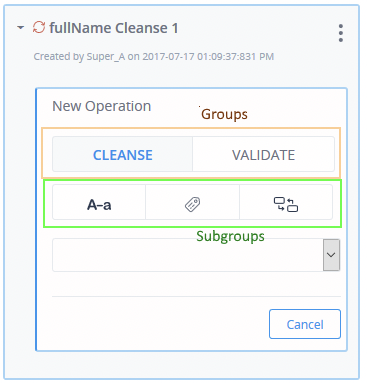The height and width of the screenshot is (383, 367).
Task: Switch to the CLEANSE group tab
Action: (x=122, y=154)
